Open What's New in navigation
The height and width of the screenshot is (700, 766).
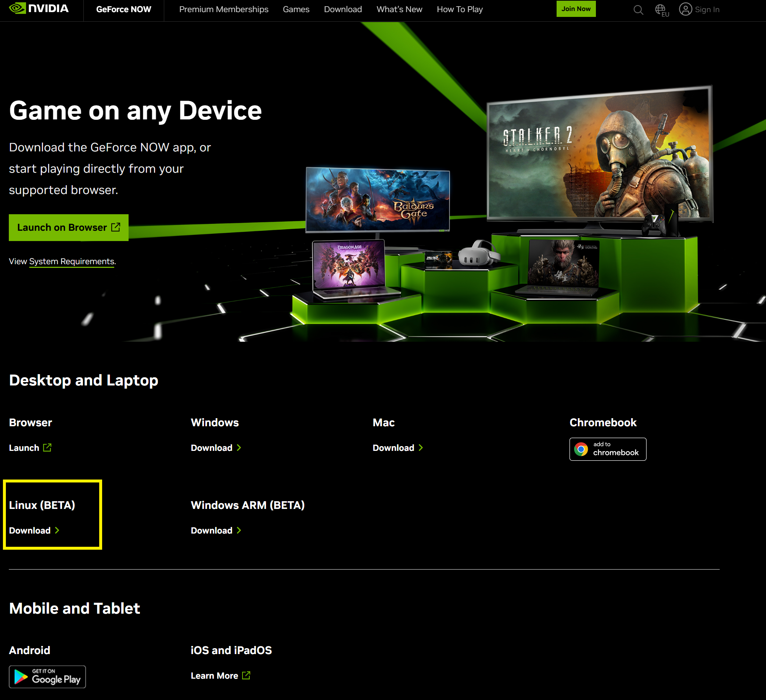pyautogui.click(x=399, y=10)
